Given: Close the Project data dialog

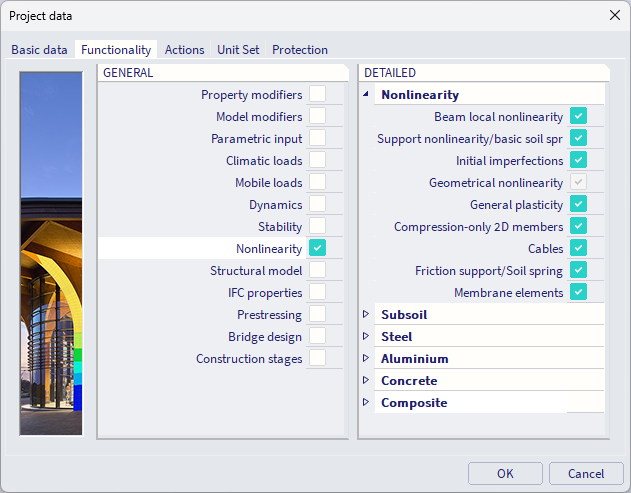Looking at the screenshot, I should pyautogui.click(x=614, y=15).
